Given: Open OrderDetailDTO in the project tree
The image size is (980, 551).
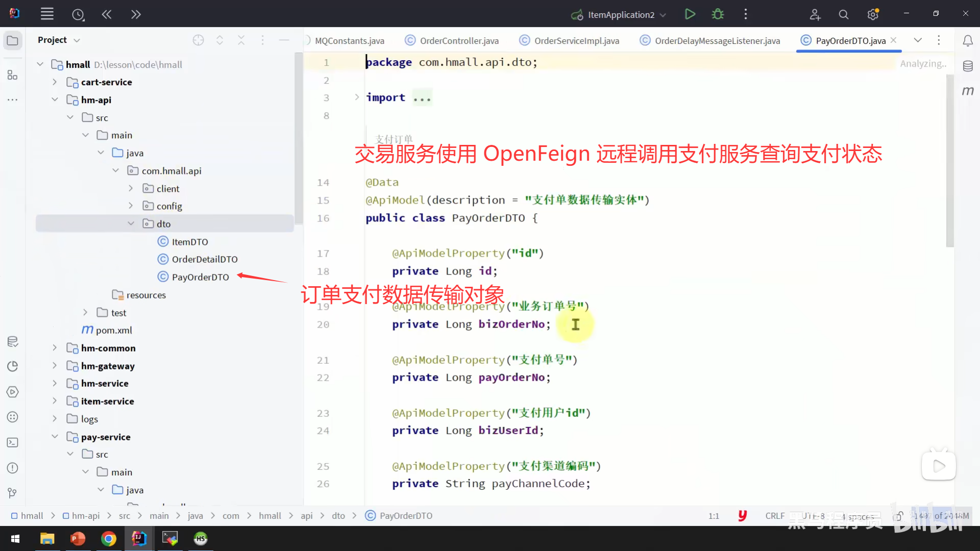Looking at the screenshot, I should click(204, 259).
